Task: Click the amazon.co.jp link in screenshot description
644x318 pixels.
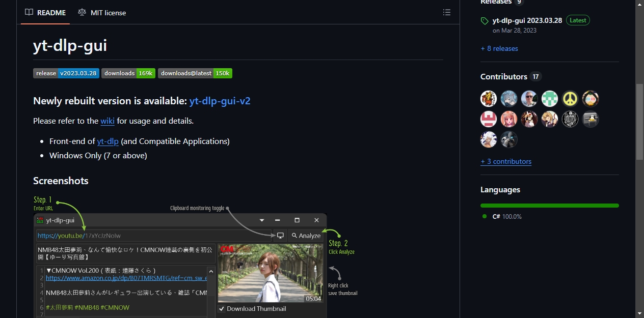Action: 126,278
